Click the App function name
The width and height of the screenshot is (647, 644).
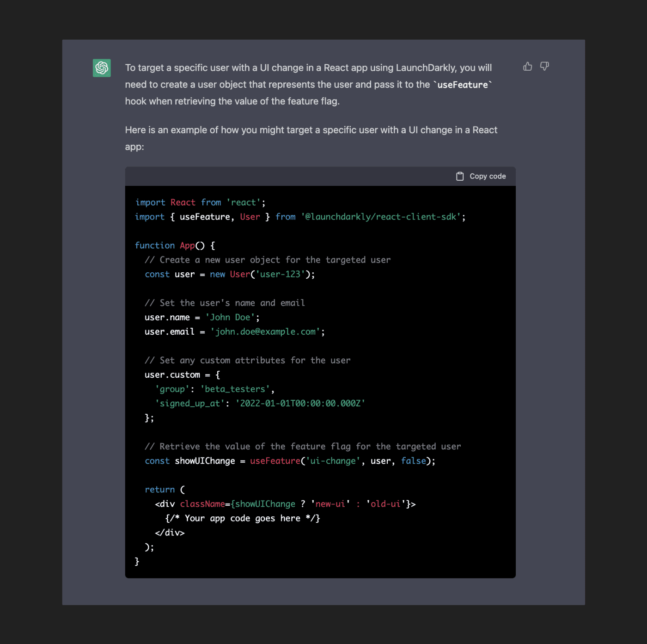187,245
